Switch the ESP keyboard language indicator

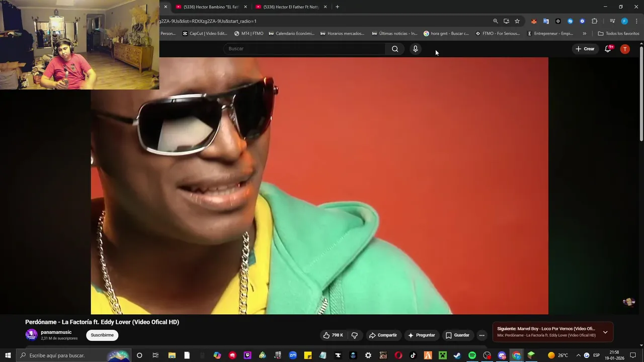[x=596, y=355]
